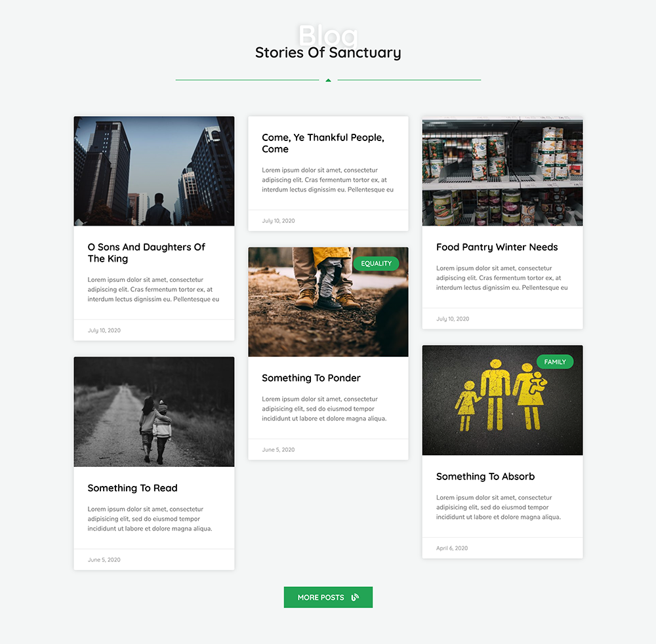Open the 'Something To Read' article title

(133, 488)
